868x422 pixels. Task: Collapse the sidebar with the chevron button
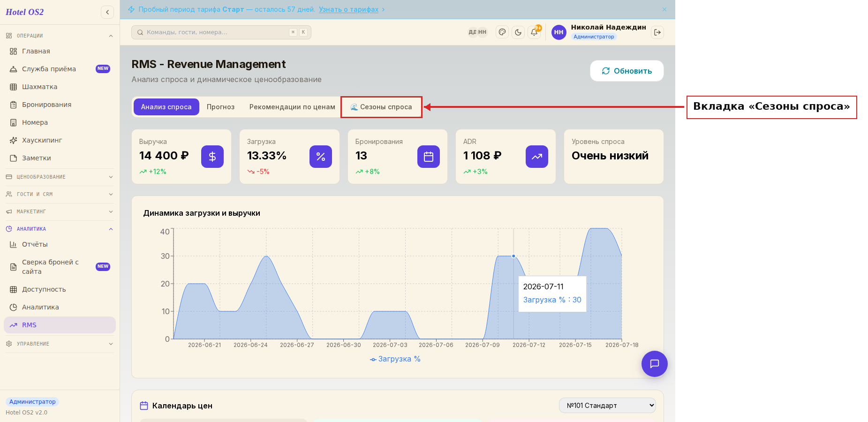[x=107, y=12]
